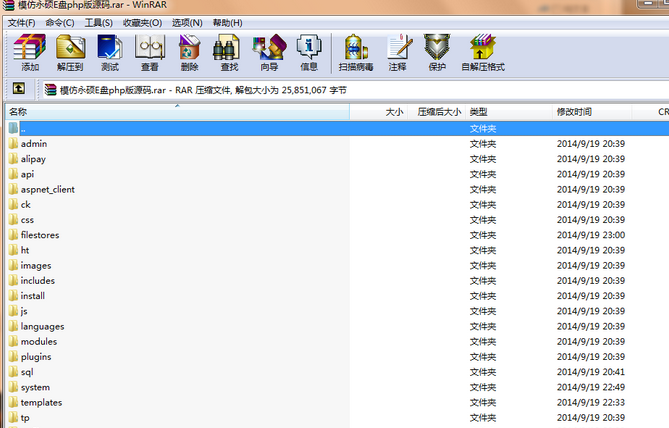Click date 2014/9/19 22:33 of templates
This screenshot has width=669, height=428.
tap(591, 402)
